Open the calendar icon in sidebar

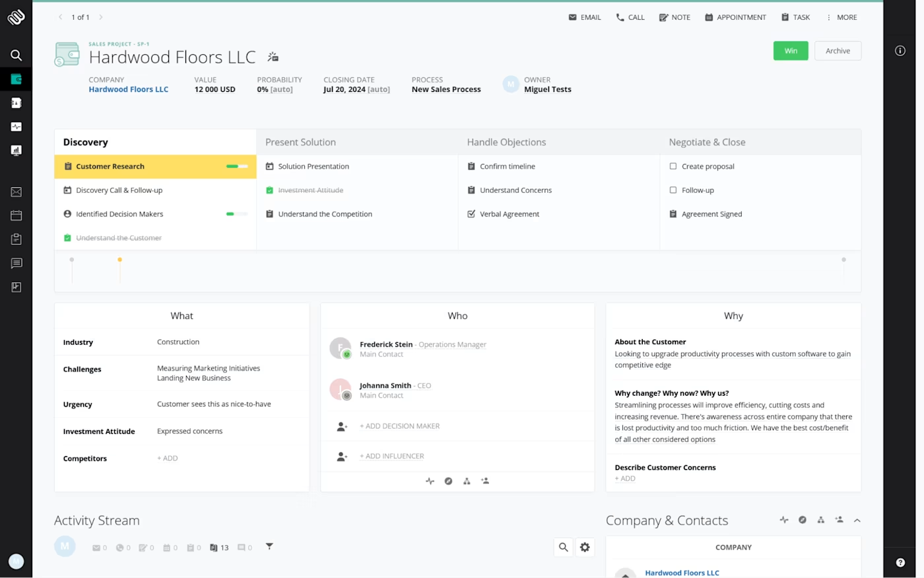(16, 215)
